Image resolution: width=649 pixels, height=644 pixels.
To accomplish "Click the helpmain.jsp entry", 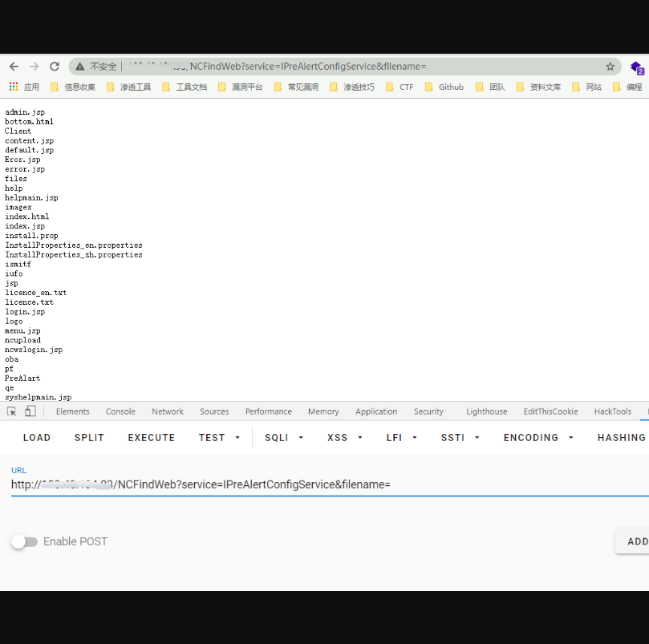I will (x=31, y=198).
